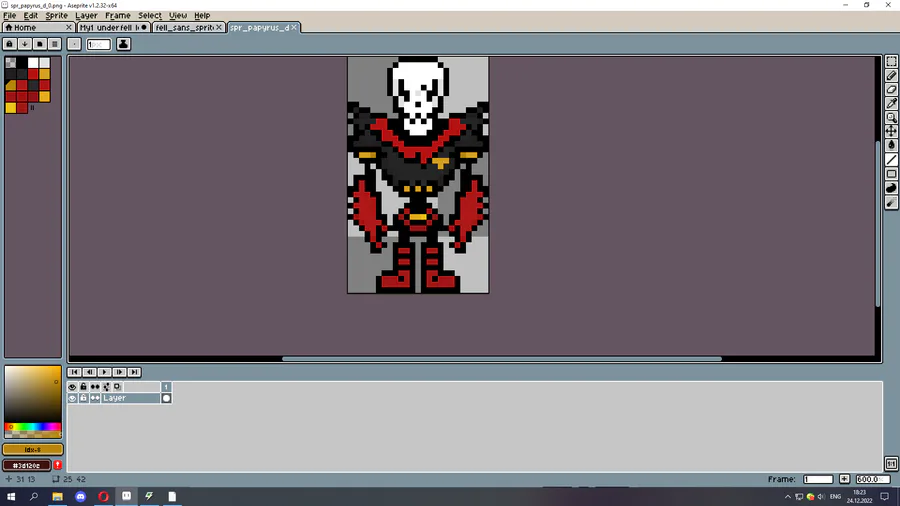Select the Rectangular Marquee tool
This screenshot has height=506, width=900.
891,61
